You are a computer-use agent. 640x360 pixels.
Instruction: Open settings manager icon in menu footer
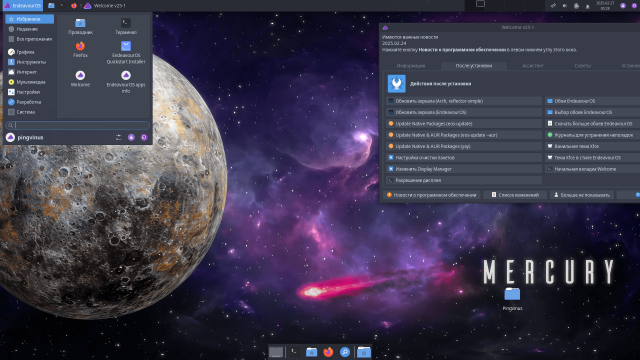(118, 138)
